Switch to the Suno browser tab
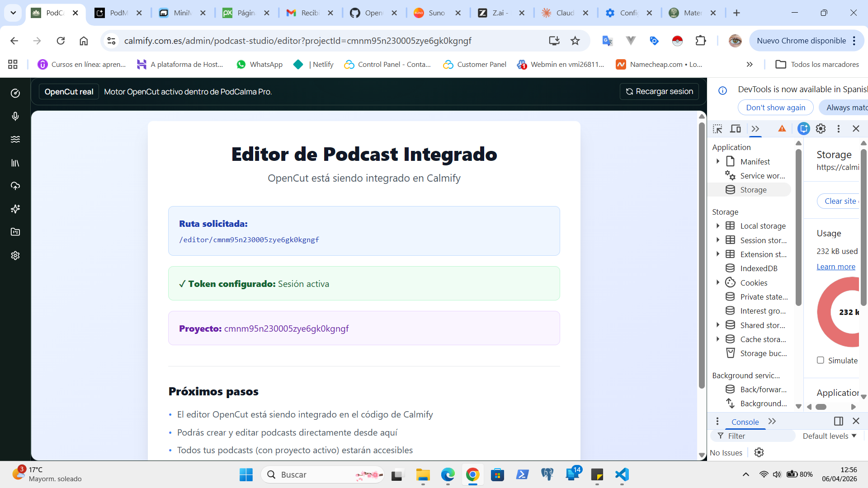The height and width of the screenshot is (488, 868). point(437,13)
